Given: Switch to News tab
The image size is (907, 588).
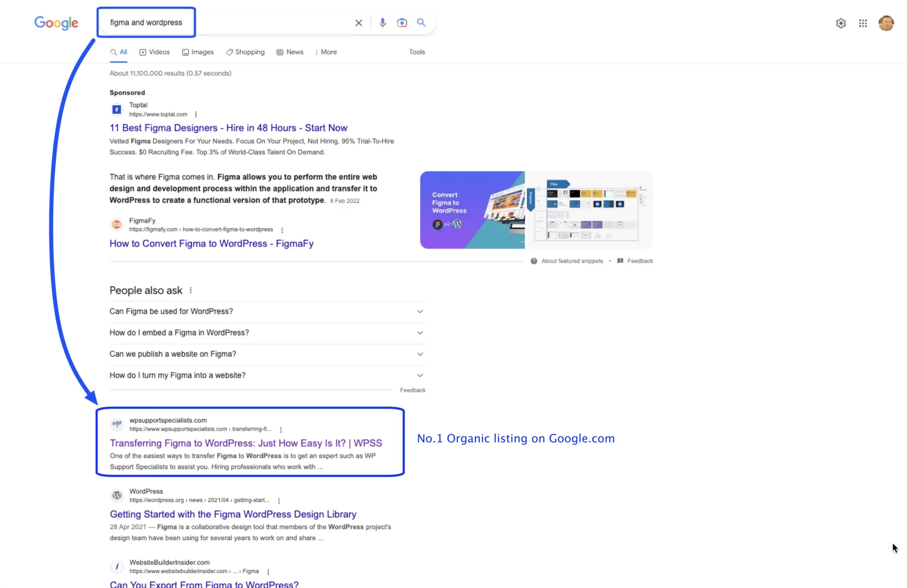Looking at the screenshot, I should click(x=289, y=52).
